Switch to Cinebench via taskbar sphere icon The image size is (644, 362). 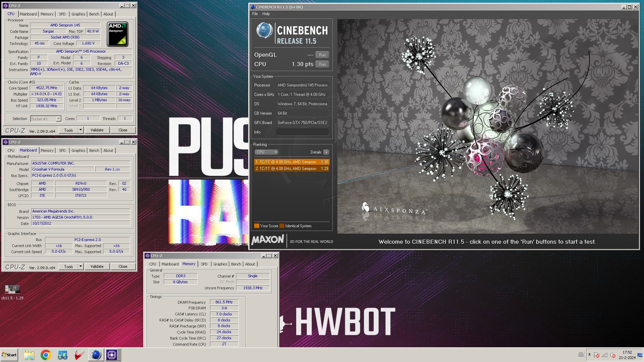click(x=96, y=355)
